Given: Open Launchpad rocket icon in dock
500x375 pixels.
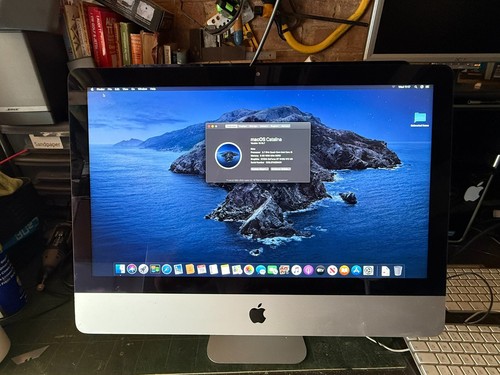Looking at the screenshot, I should coord(143,269).
